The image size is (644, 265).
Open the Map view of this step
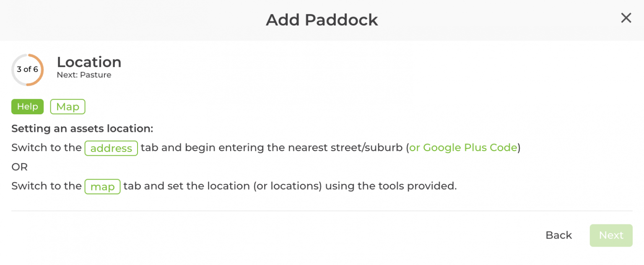(x=68, y=107)
